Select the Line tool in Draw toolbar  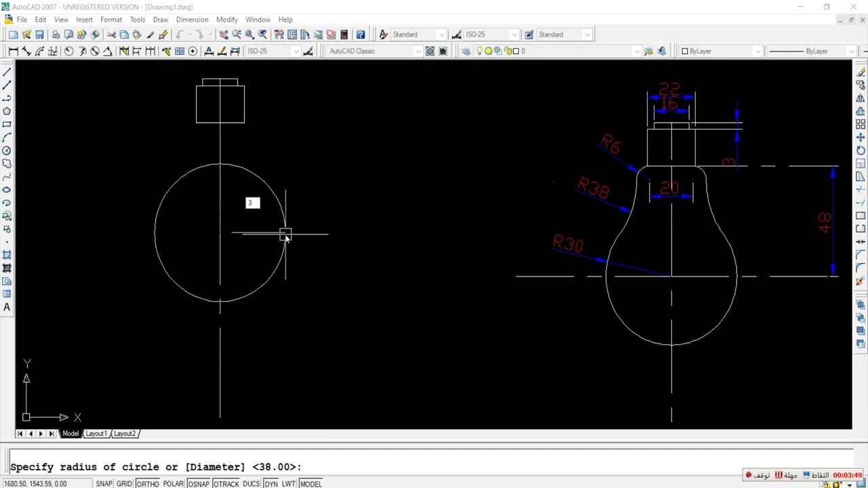pos(7,72)
